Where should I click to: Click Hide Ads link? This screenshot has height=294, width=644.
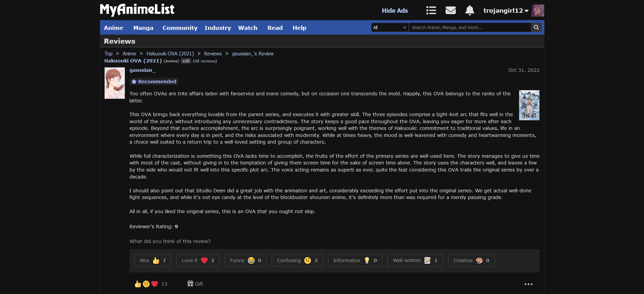pos(395,10)
